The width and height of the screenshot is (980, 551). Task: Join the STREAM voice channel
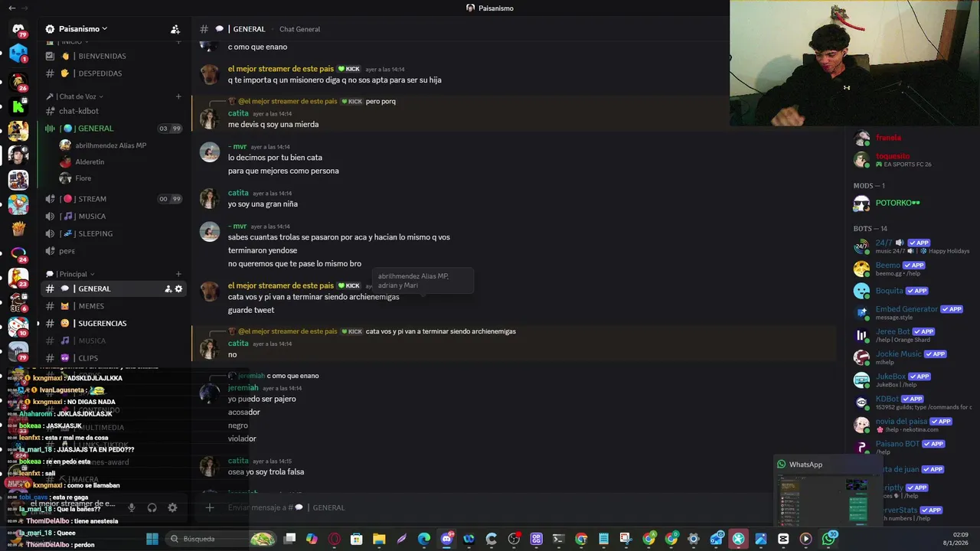click(x=115, y=199)
